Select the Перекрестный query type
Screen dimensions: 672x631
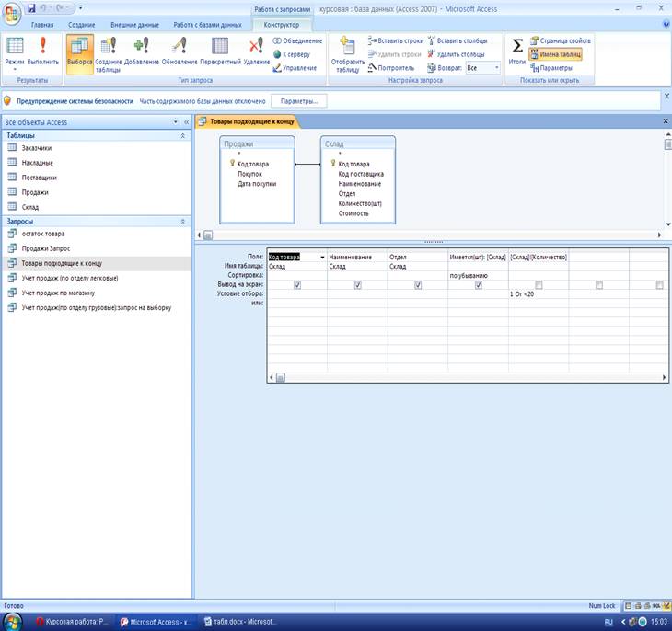(x=220, y=52)
